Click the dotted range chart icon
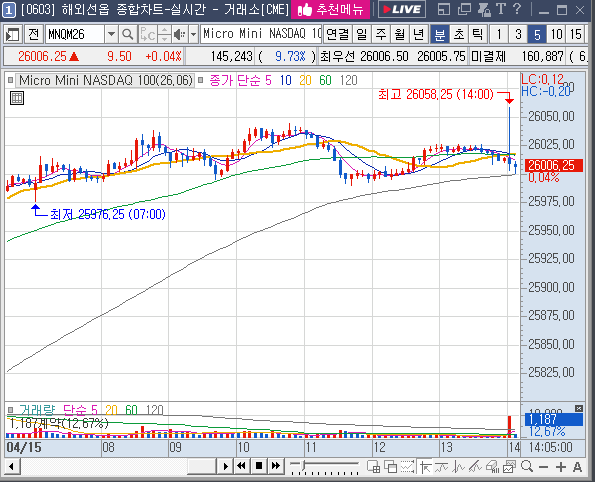595x482 pixels. coord(407,466)
